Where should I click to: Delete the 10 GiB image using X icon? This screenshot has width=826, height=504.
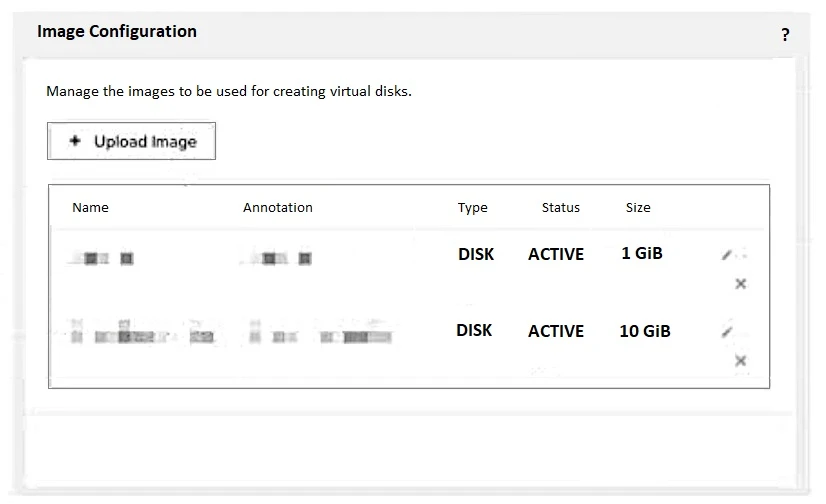pyautogui.click(x=741, y=361)
